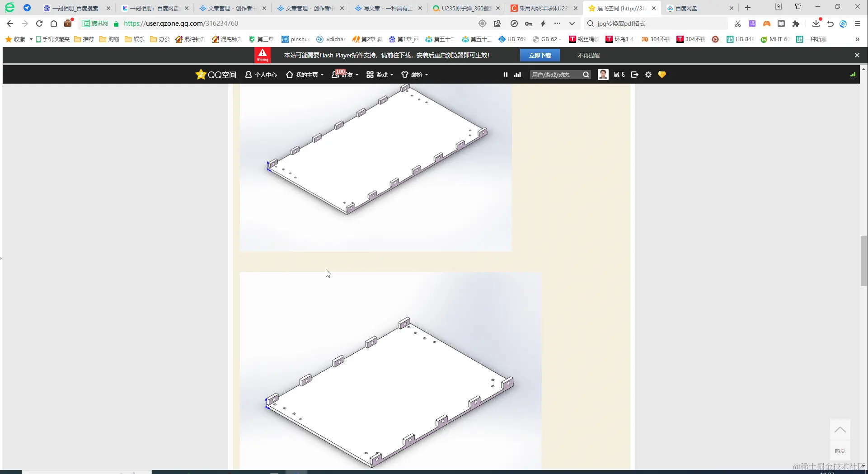Click the magnifier in the 用户/游戏/动态 search box

click(x=585, y=74)
